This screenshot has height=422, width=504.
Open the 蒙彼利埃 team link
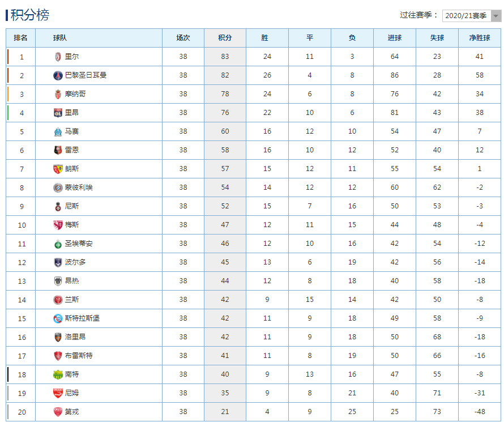coord(79,187)
